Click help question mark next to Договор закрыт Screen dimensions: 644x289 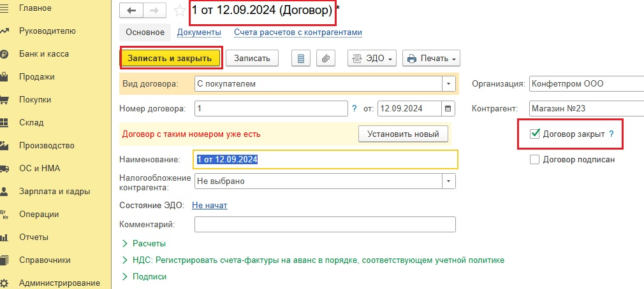click(611, 134)
